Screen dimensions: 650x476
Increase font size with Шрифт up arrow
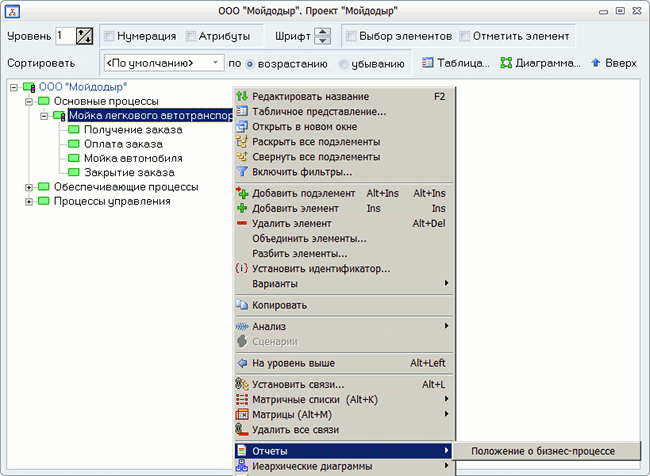pos(323,32)
